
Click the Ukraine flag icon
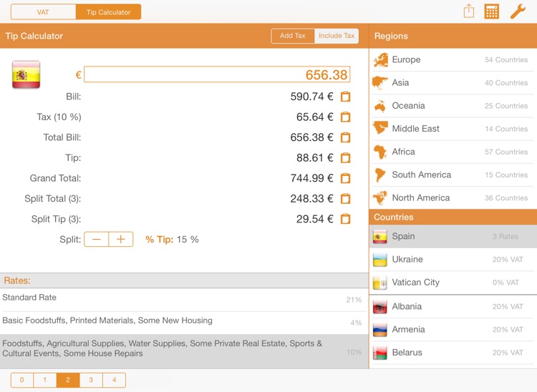379,259
